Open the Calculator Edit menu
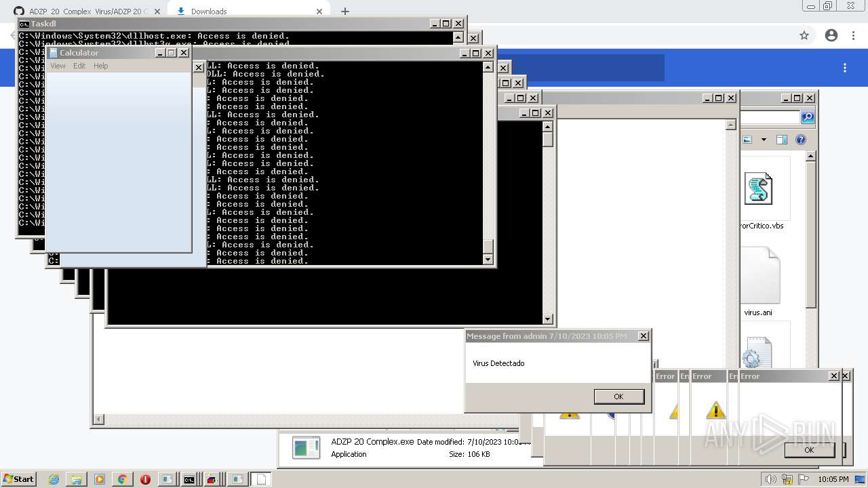The width and height of the screenshot is (868, 488). (x=79, y=66)
